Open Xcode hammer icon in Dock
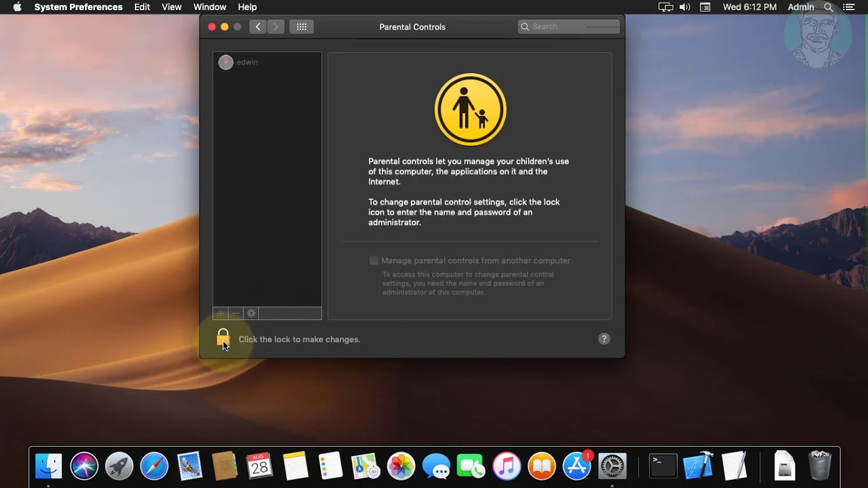Screen dimensions: 868x488 [698, 466]
